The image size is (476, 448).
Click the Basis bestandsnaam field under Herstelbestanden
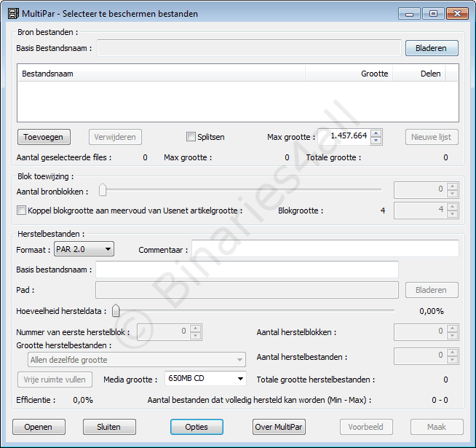click(x=247, y=270)
